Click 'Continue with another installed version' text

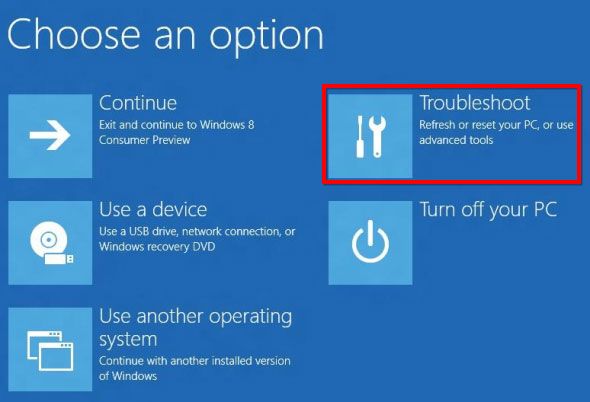[195, 361]
